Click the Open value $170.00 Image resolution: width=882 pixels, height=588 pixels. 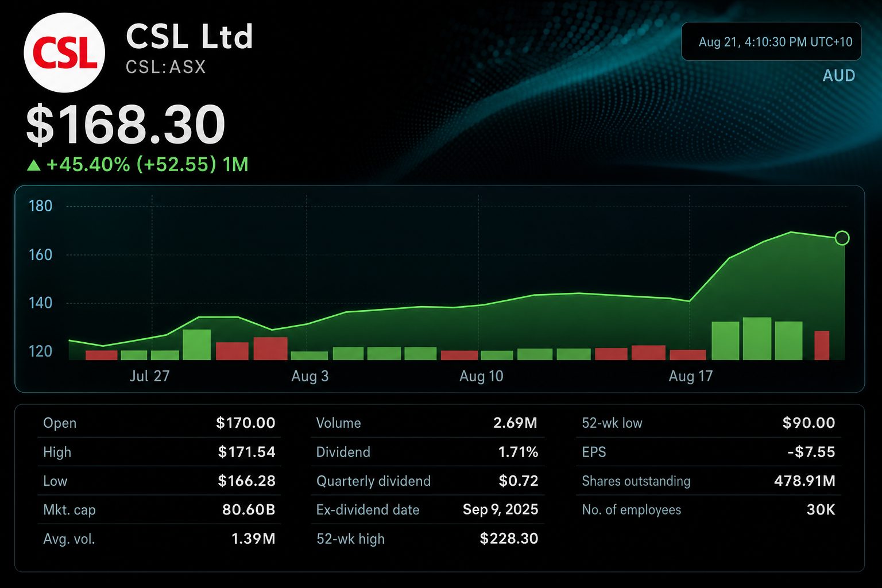pos(246,423)
